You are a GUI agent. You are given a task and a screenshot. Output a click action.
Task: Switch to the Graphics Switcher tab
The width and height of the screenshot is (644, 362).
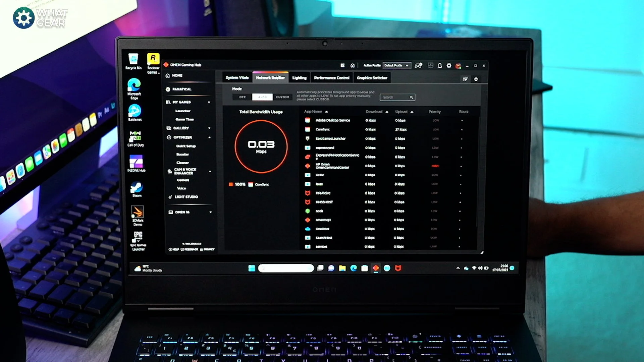[372, 78]
